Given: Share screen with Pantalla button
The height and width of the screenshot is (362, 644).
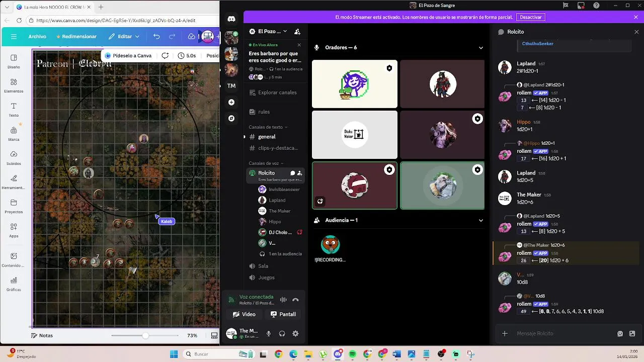Looking at the screenshot, I should click(283, 314).
